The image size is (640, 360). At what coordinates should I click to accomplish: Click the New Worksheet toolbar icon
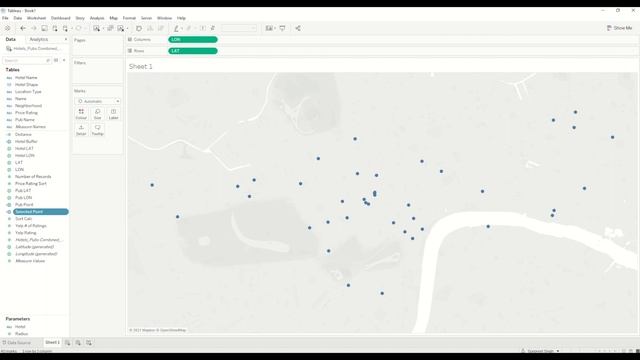click(96, 28)
